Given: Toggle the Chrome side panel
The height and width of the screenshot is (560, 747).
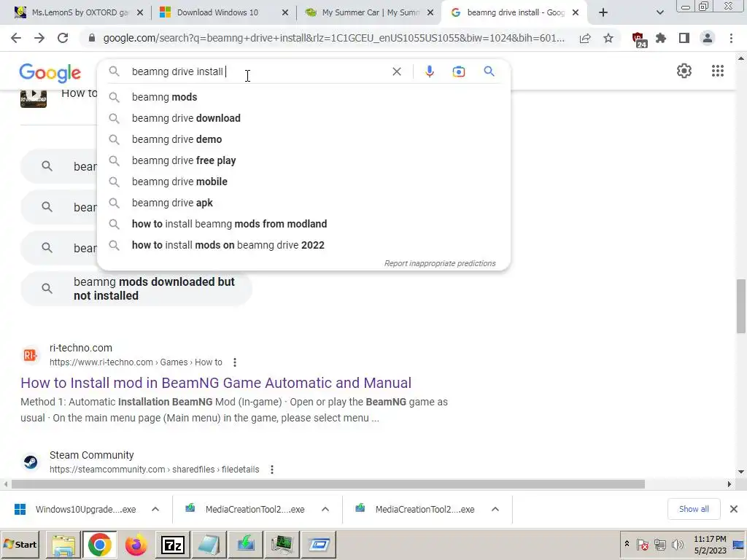Looking at the screenshot, I should (x=684, y=38).
